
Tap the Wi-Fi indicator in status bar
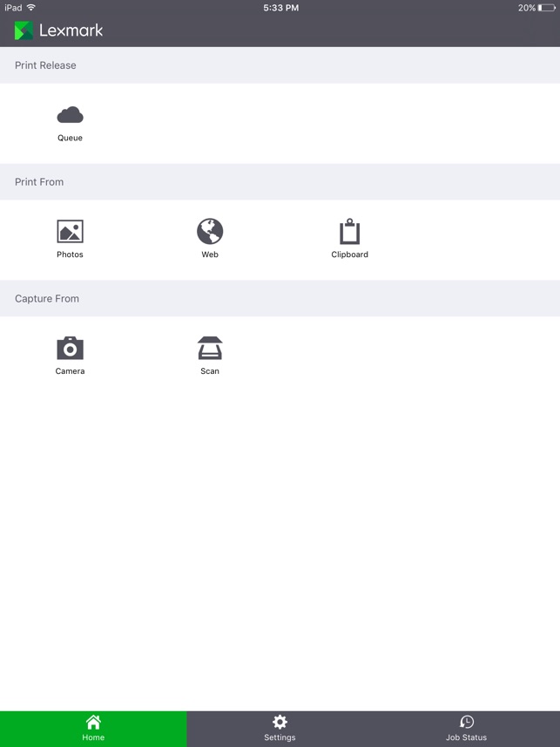point(31,7)
